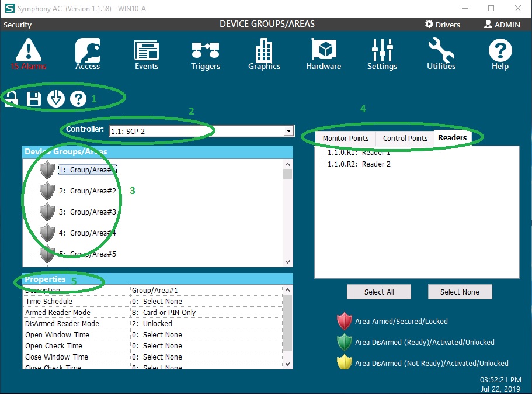The height and width of the screenshot is (394, 532).
Task: Click shield icon for Group/Area#2
Action: [x=47, y=191]
